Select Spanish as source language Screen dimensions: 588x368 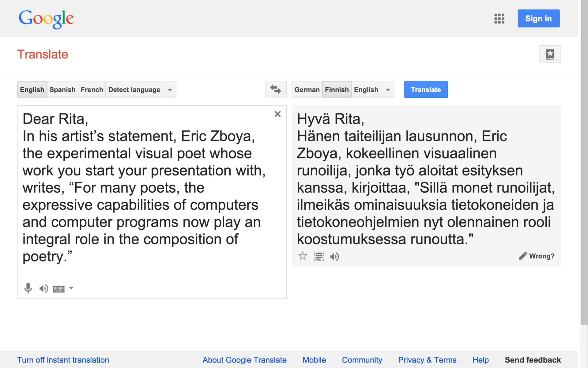pyautogui.click(x=62, y=90)
